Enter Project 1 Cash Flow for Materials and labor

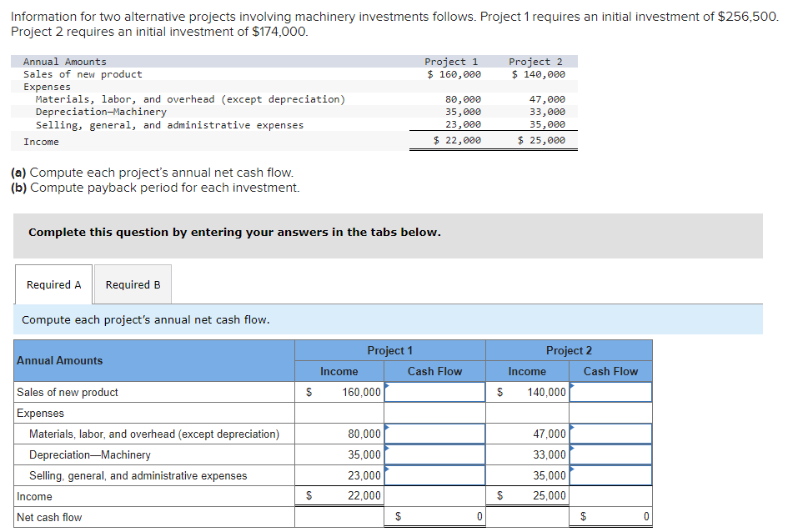tap(434, 434)
